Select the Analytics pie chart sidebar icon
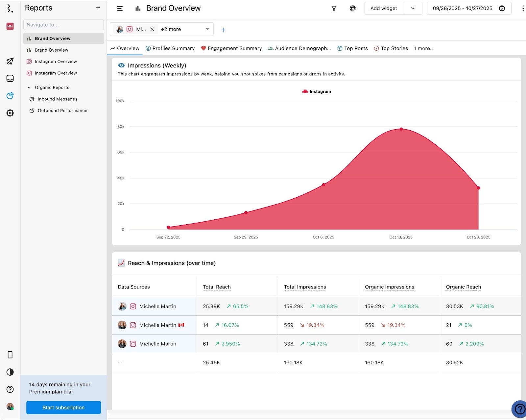 [x=10, y=96]
